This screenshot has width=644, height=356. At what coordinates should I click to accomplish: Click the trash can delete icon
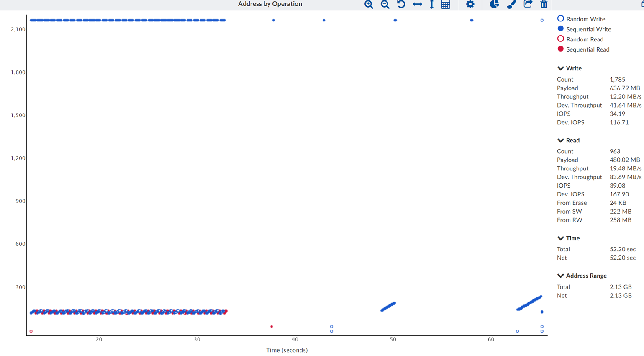(544, 5)
